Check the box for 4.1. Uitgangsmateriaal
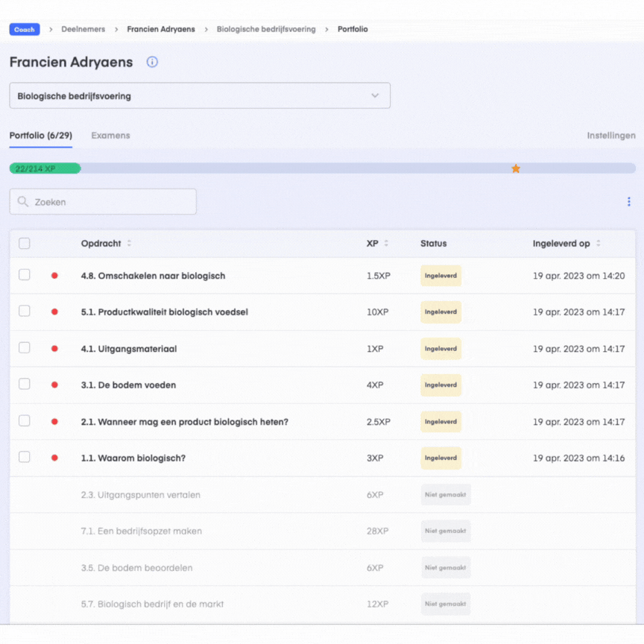This screenshot has height=644, width=644. pos(25,348)
